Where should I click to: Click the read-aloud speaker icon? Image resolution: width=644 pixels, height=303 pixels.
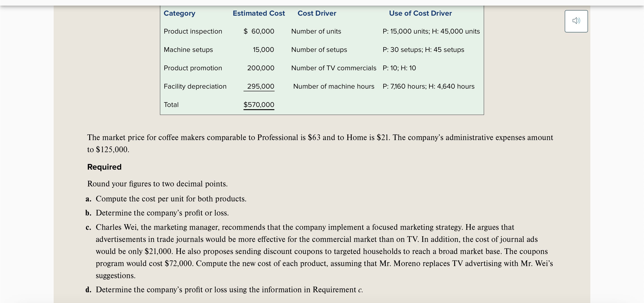pos(576,21)
